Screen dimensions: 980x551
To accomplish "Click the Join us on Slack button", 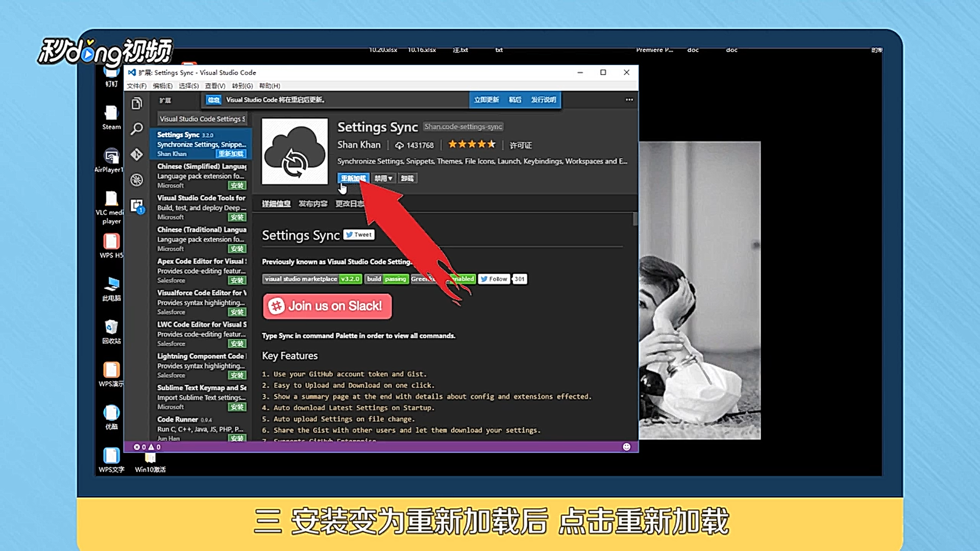I will pos(327,306).
